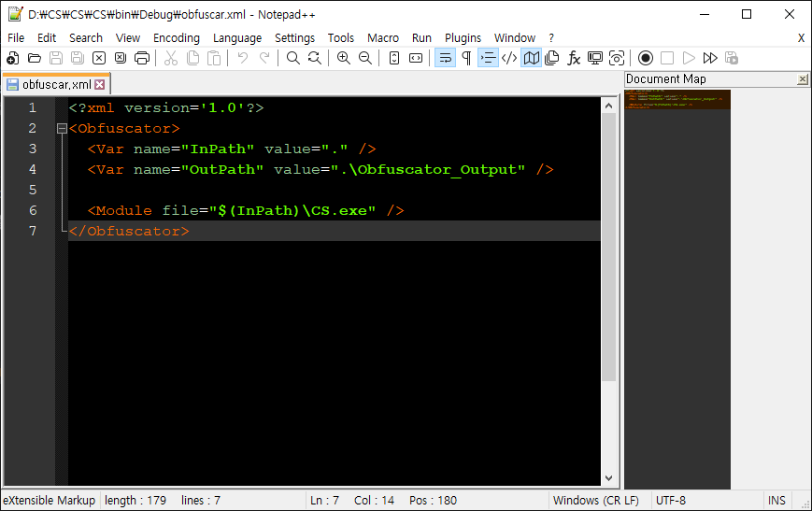This screenshot has width=812, height=511.
Task: Open the Search menu
Action: point(86,37)
